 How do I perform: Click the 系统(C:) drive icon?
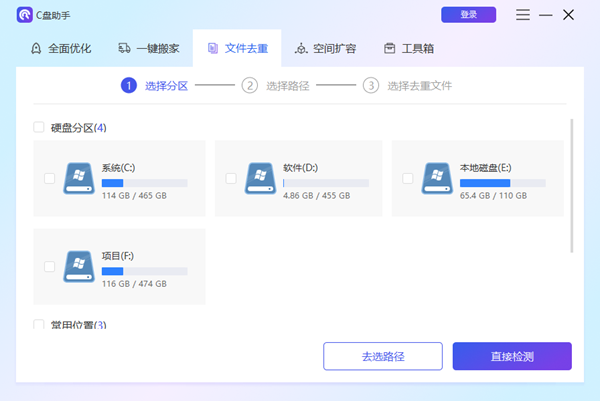80,178
